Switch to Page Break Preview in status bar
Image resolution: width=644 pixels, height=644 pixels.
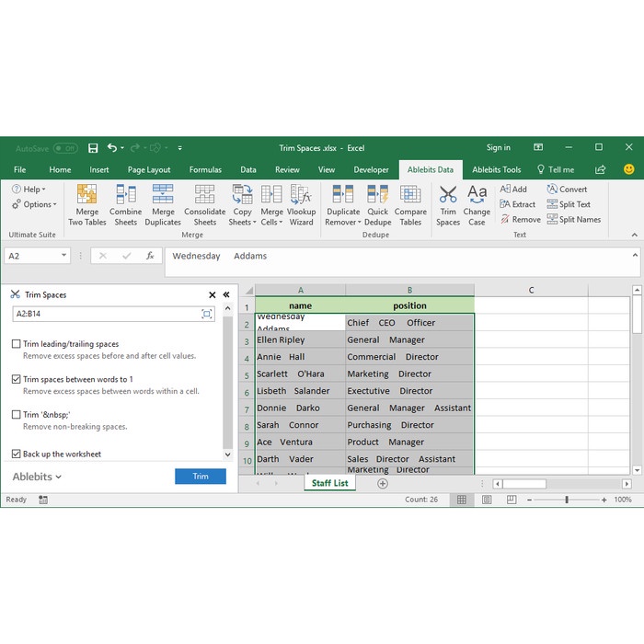pos(512,500)
